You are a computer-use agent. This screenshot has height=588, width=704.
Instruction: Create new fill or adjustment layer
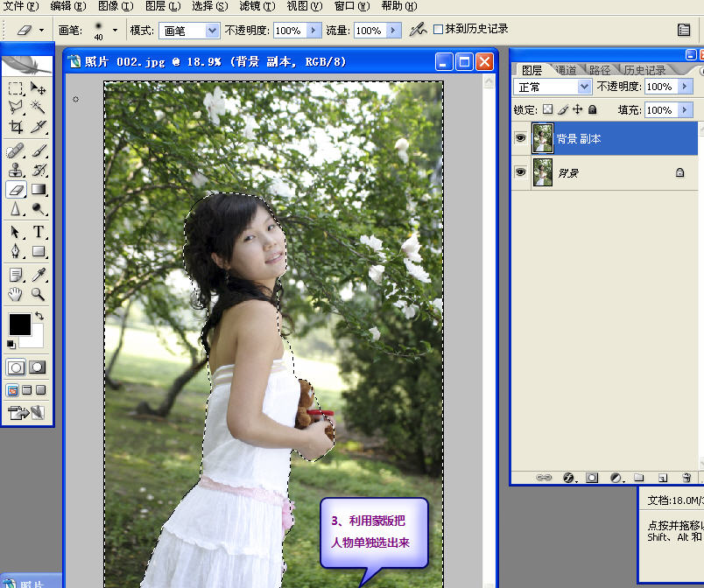616,478
